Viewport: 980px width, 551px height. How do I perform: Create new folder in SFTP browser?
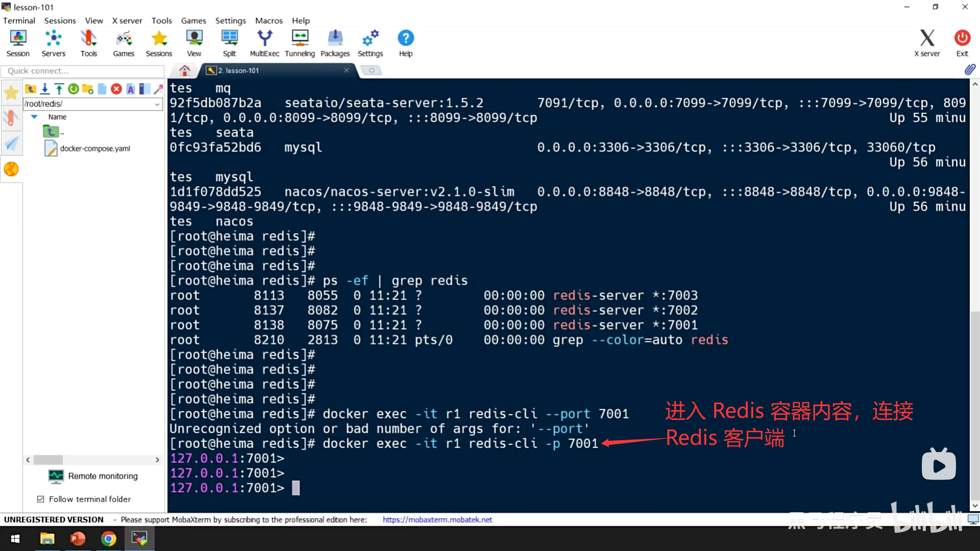[x=88, y=89]
